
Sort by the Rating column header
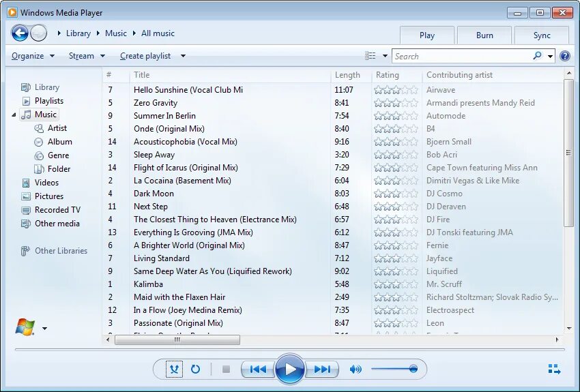click(397, 75)
